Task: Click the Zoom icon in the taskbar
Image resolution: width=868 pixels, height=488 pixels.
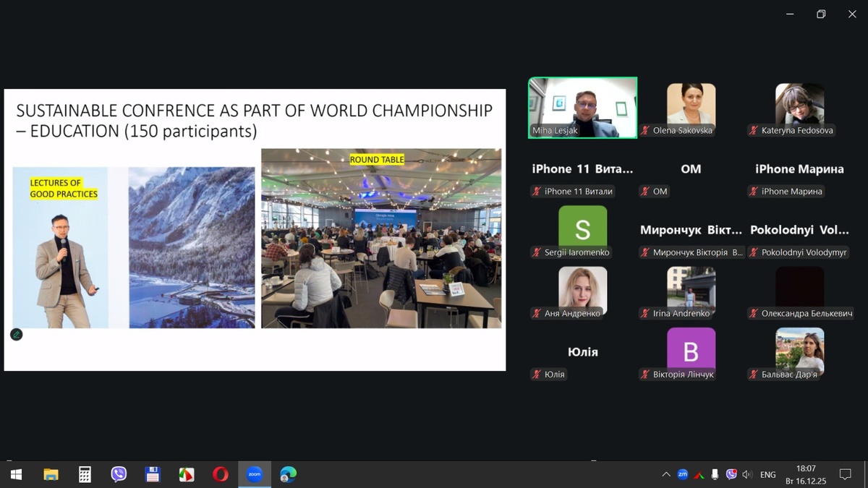Action: [x=254, y=474]
